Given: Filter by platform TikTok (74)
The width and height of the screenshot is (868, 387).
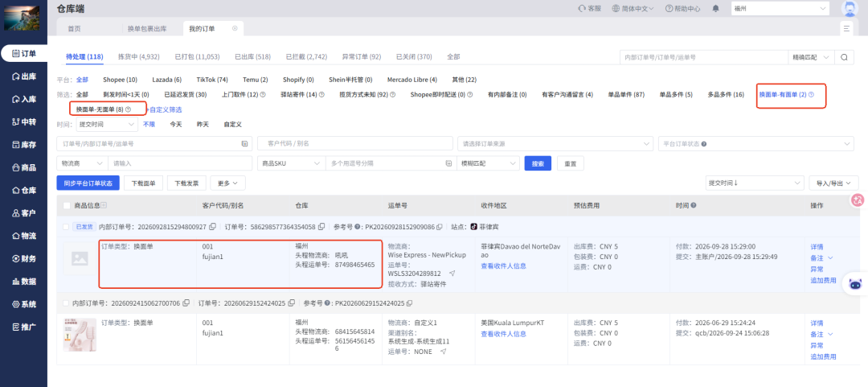Looking at the screenshot, I should pyautogui.click(x=212, y=80).
